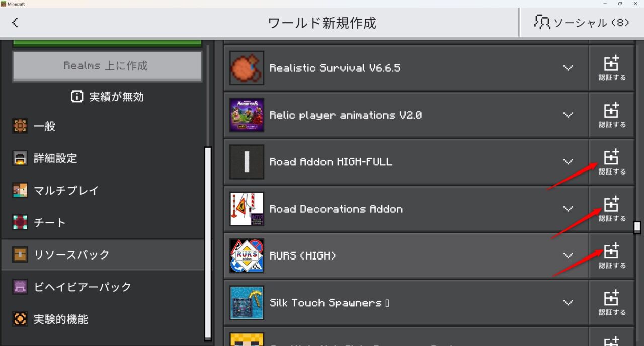The height and width of the screenshot is (346, 644).
Task: Open the 一般 settings tab
Action: point(102,126)
